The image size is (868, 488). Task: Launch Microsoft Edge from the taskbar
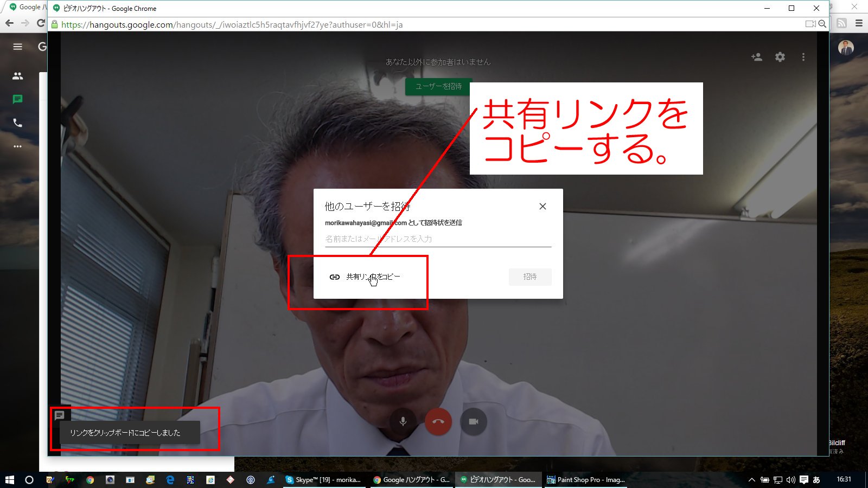[170, 480]
